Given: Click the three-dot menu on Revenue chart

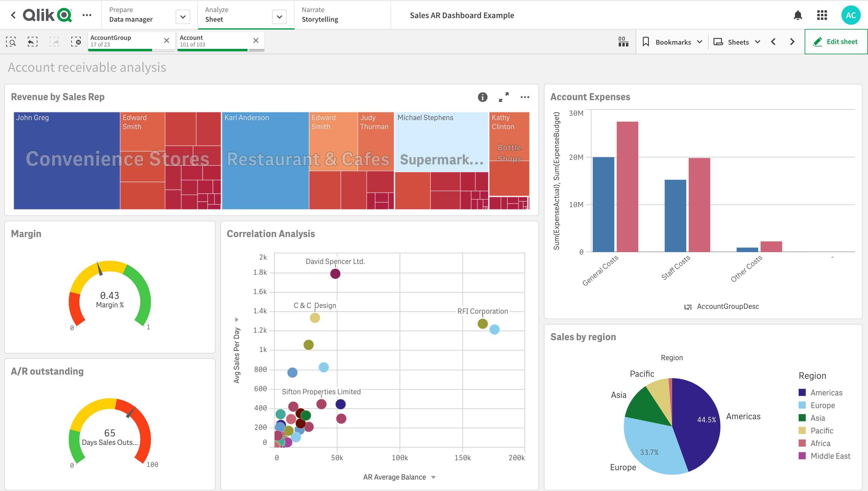Looking at the screenshot, I should (x=523, y=97).
